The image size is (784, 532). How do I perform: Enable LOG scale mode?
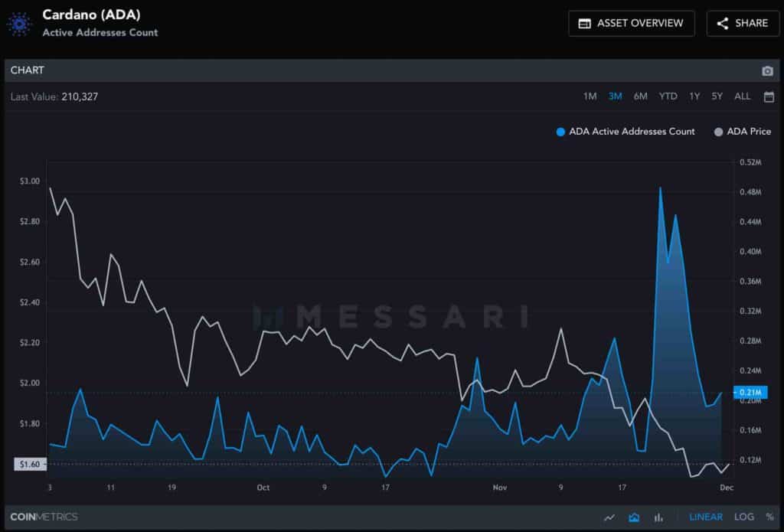click(744, 517)
